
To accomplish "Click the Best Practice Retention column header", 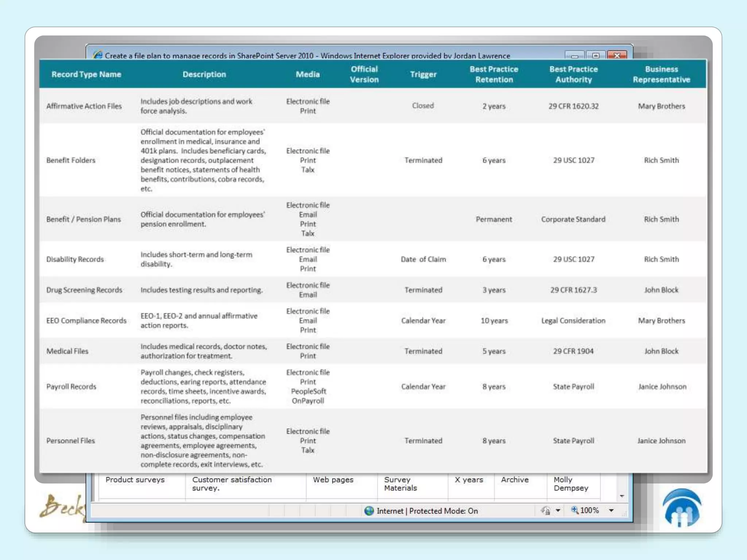I will [494, 74].
